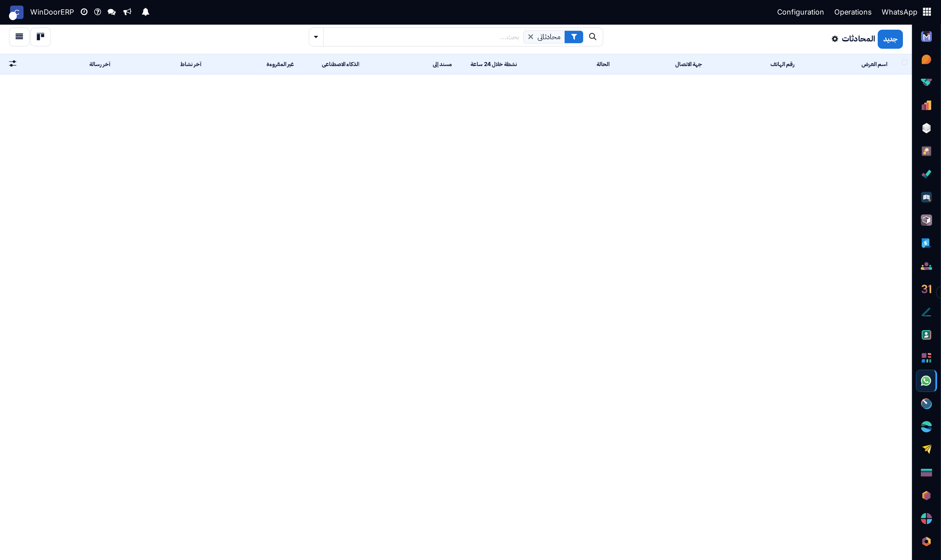Open the gear actions menu beside المحادثات
This screenshot has height=560, width=941.
point(835,39)
